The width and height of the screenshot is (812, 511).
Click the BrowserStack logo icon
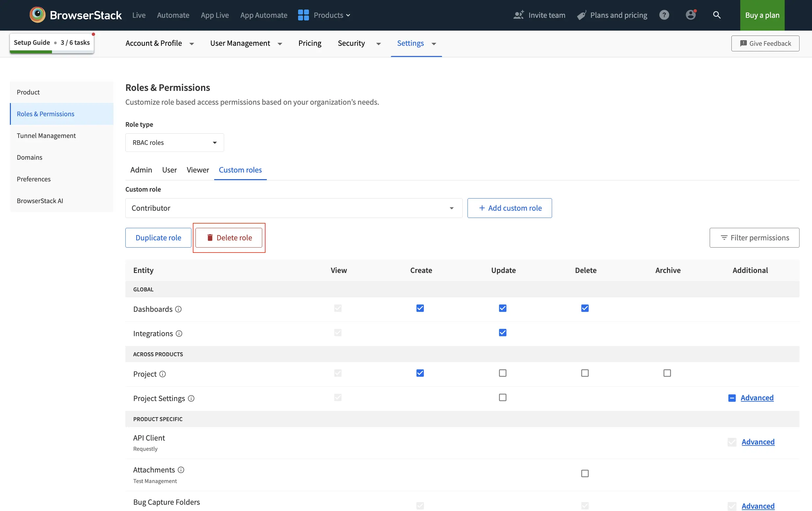tap(38, 15)
